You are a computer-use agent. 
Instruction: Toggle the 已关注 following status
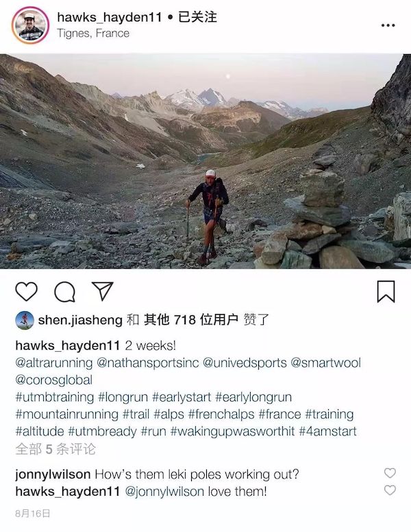click(197, 17)
